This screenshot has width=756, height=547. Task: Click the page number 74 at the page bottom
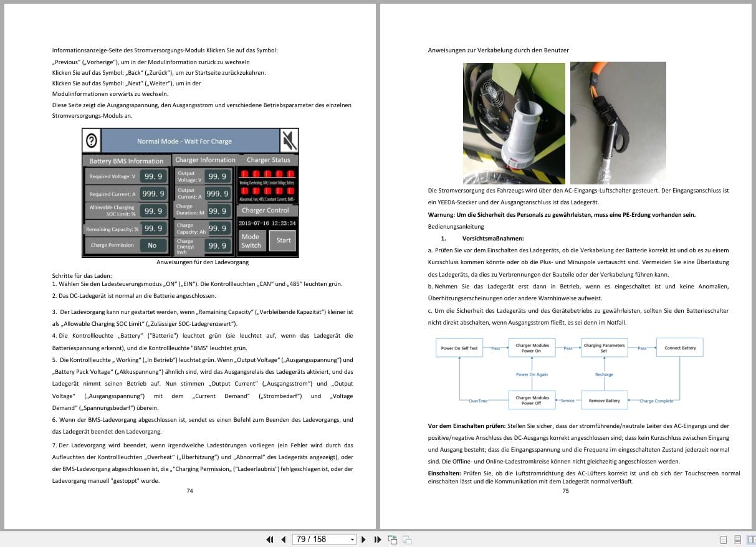190,491
